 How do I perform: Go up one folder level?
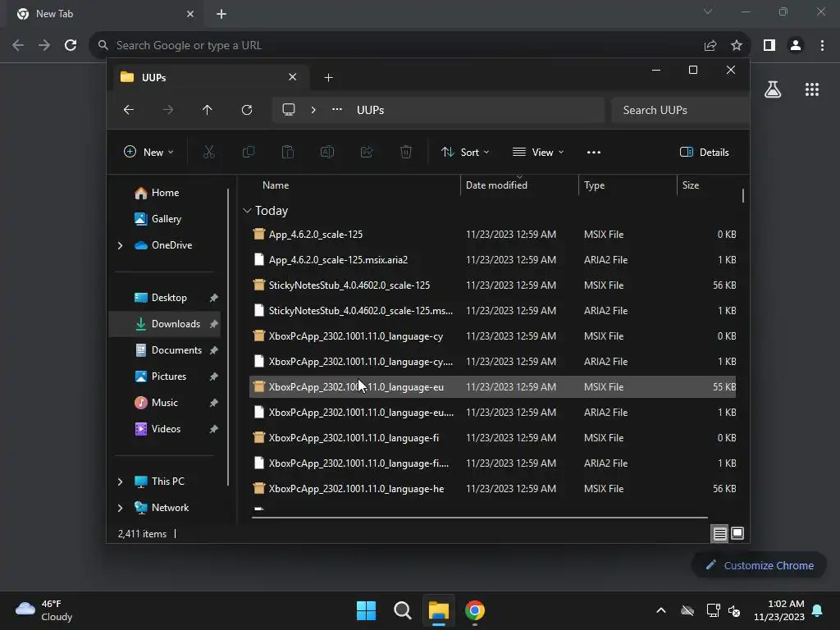pyautogui.click(x=208, y=110)
